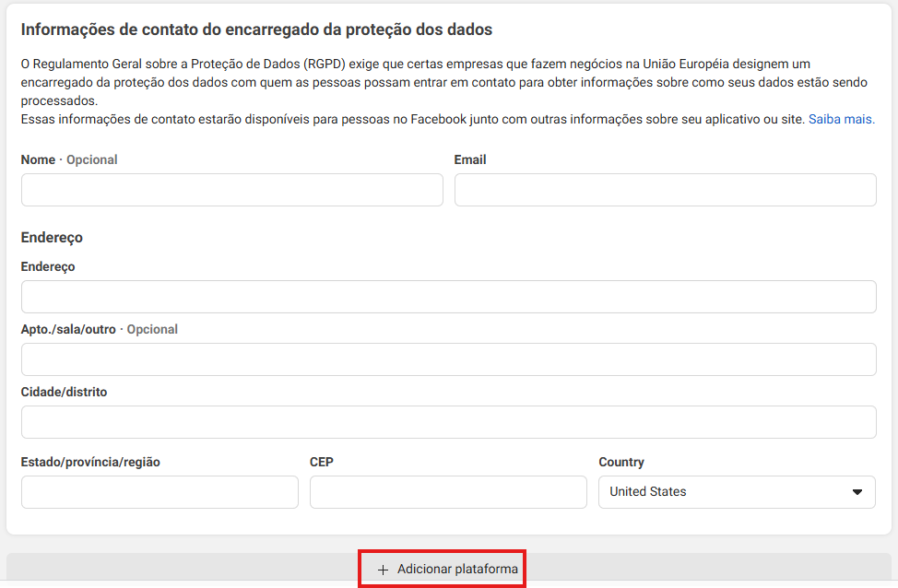898x588 pixels.
Task: Select the Apto./sala/outro input field
Action: click(449, 359)
